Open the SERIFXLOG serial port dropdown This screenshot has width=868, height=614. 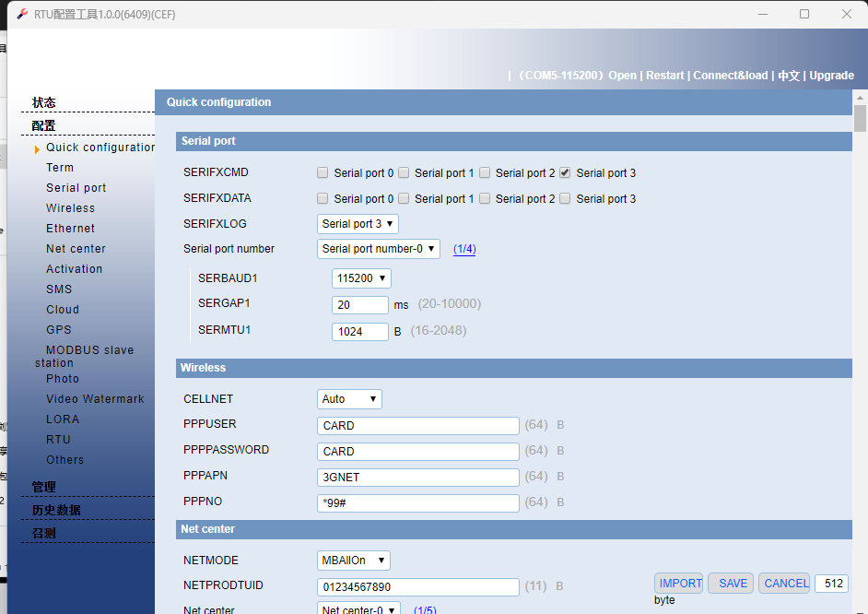(x=358, y=224)
